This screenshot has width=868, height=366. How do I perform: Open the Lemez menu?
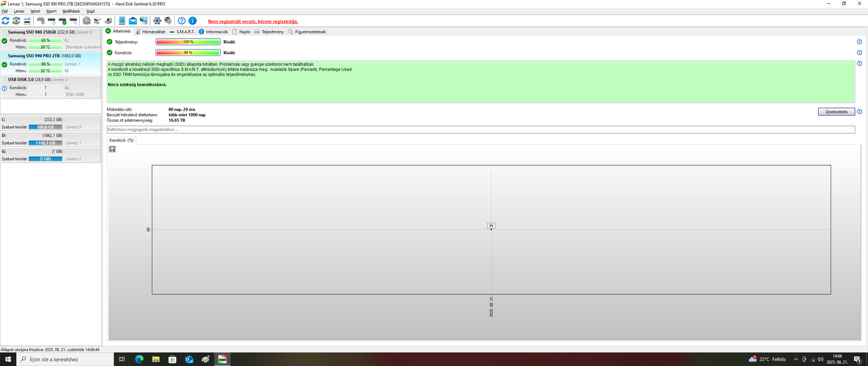[x=19, y=11]
